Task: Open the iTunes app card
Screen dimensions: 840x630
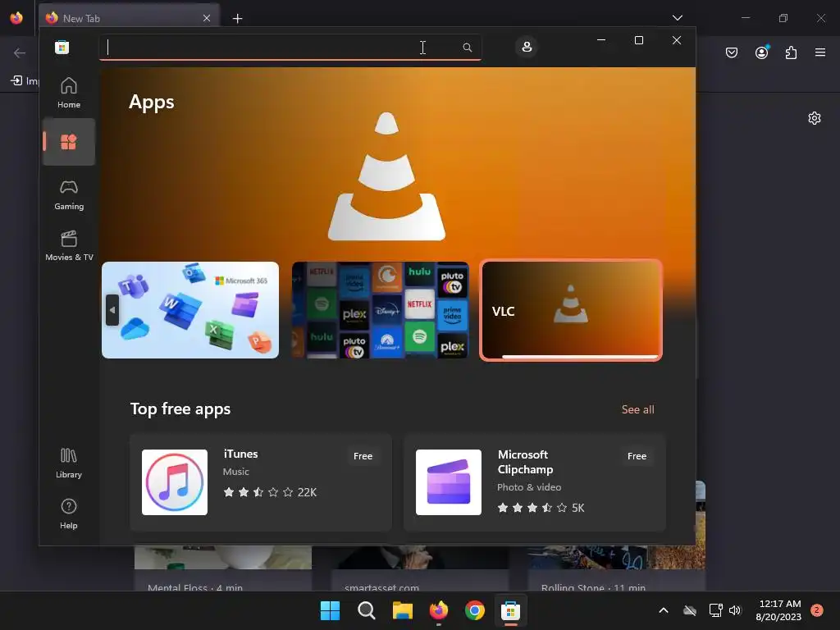Action: pyautogui.click(x=261, y=482)
